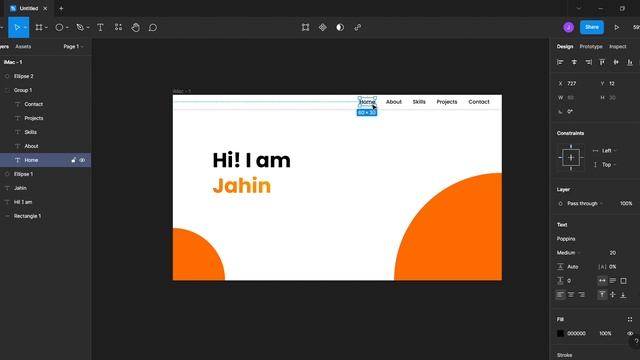Image resolution: width=640 pixels, height=360 pixels.
Task: Set text vertical align top
Action: 602,294
